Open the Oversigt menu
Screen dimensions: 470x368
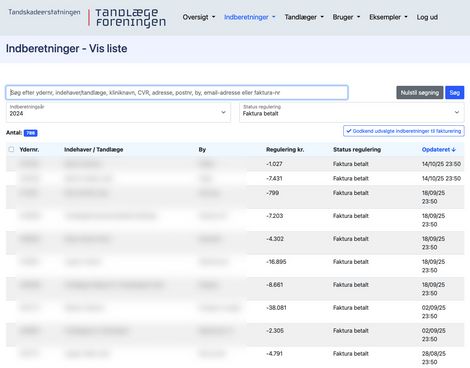click(x=199, y=17)
